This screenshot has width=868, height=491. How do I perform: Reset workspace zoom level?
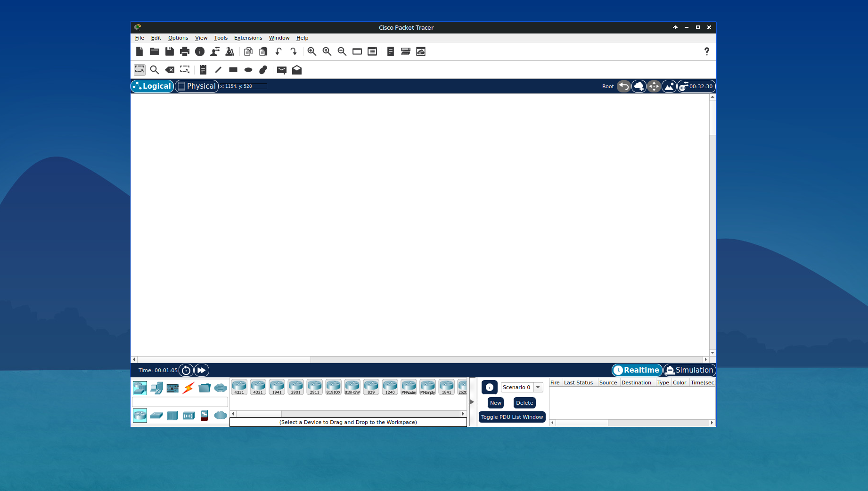[x=327, y=51]
